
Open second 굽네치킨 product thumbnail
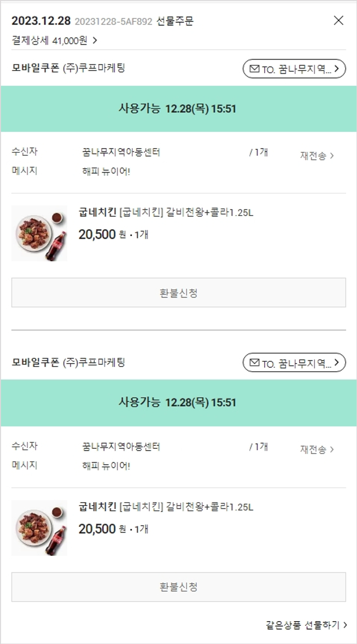point(40,527)
